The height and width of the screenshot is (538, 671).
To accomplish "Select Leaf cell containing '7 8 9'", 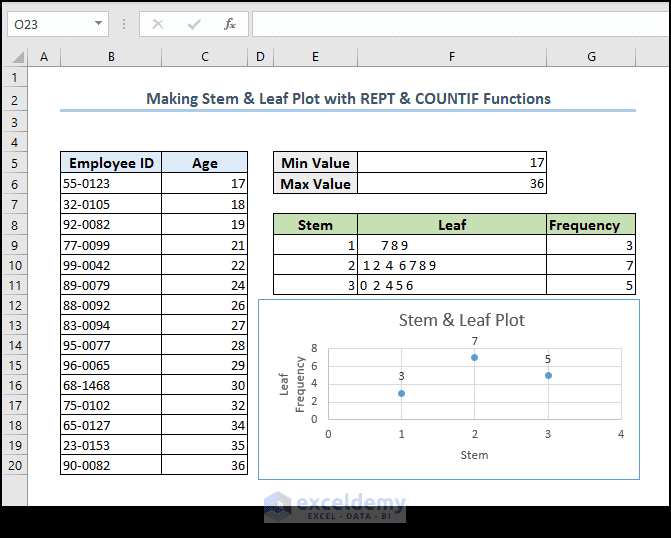I will click(x=452, y=245).
